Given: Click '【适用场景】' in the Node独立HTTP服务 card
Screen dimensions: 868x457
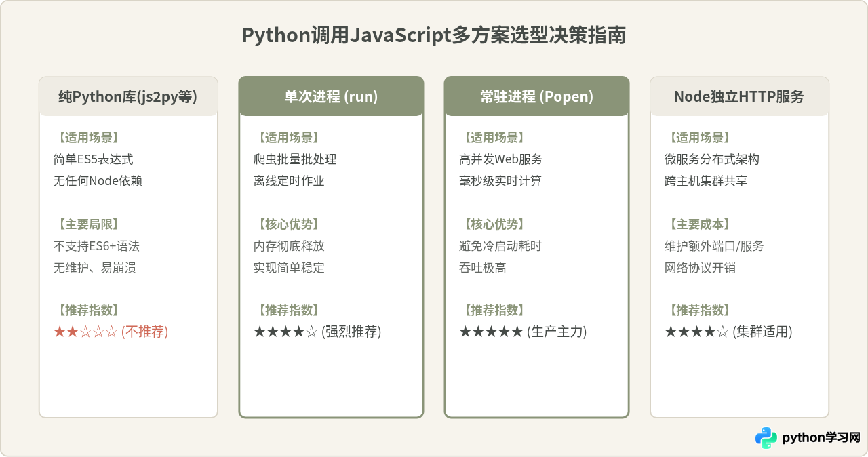Looking at the screenshot, I should [698, 138].
